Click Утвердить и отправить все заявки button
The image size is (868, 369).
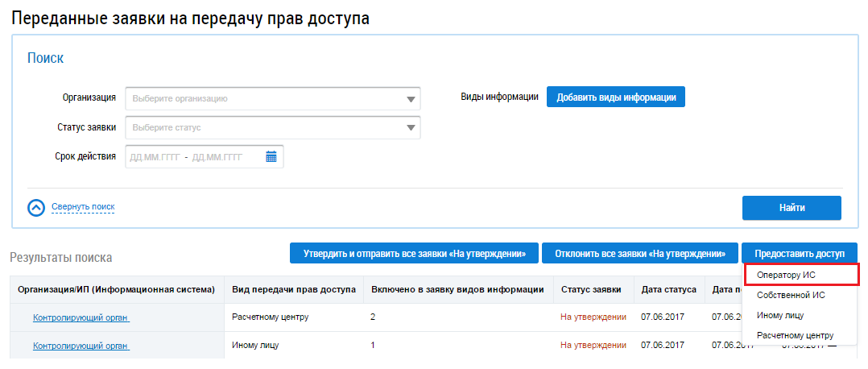pyautogui.click(x=414, y=253)
